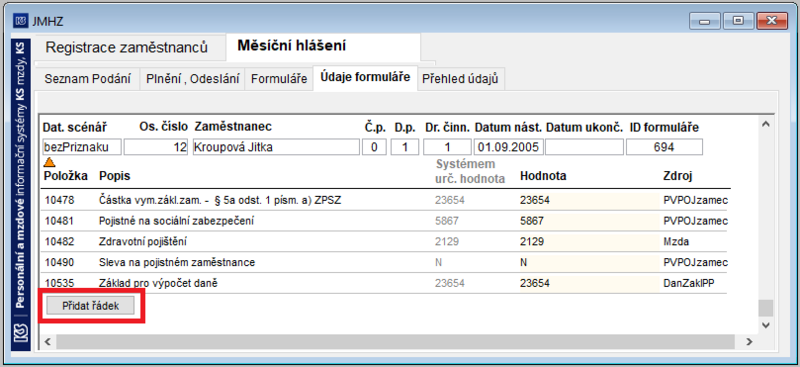
Task: Click the Hodnota cell for Pojistné na sociální zabezpečení
Action: (589, 221)
